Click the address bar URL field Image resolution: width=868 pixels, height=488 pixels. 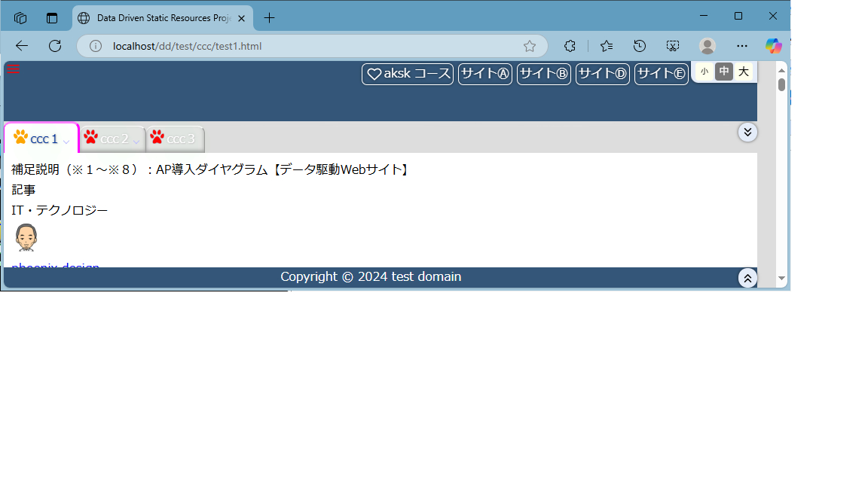tap(301, 46)
